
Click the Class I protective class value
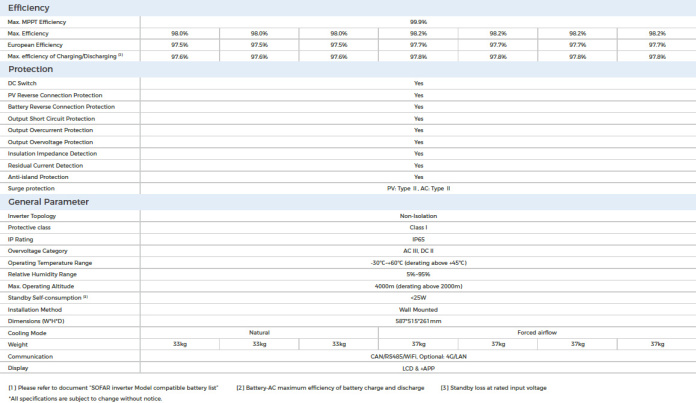coord(418,228)
